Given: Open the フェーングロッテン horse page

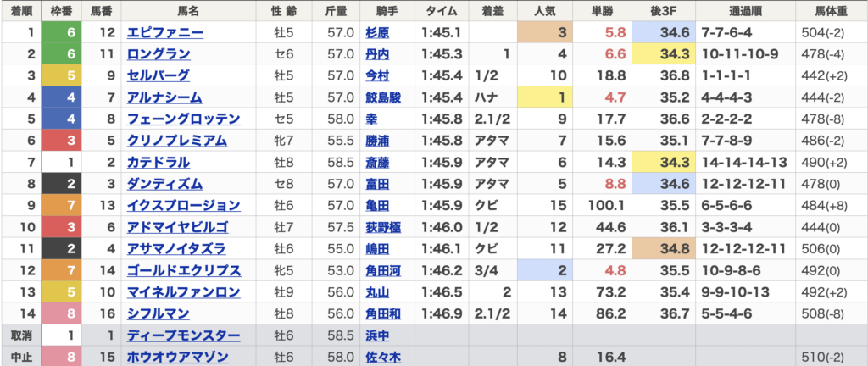Looking at the screenshot, I should pyautogui.click(x=176, y=119).
